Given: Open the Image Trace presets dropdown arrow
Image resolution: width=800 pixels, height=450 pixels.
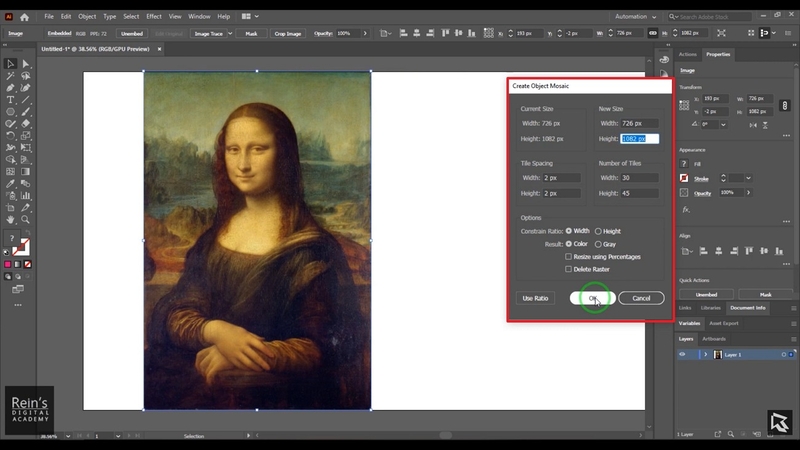Looking at the screenshot, I should click(229, 33).
